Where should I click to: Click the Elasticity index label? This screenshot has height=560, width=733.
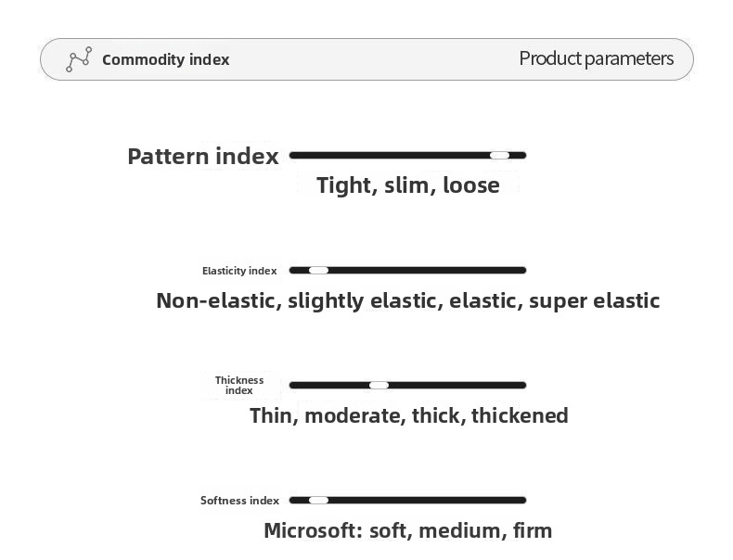[x=239, y=271]
